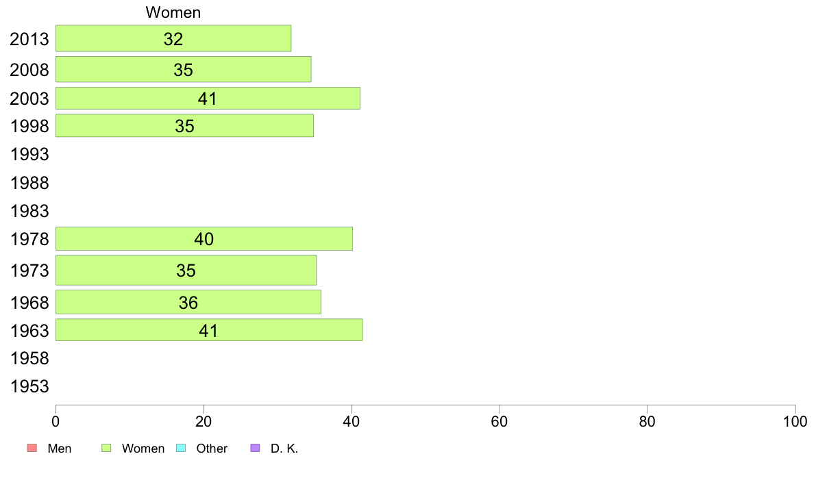Viewport: 814px width, 504px height.
Task: Select the 2008 bar showing 35
Action: (183, 70)
